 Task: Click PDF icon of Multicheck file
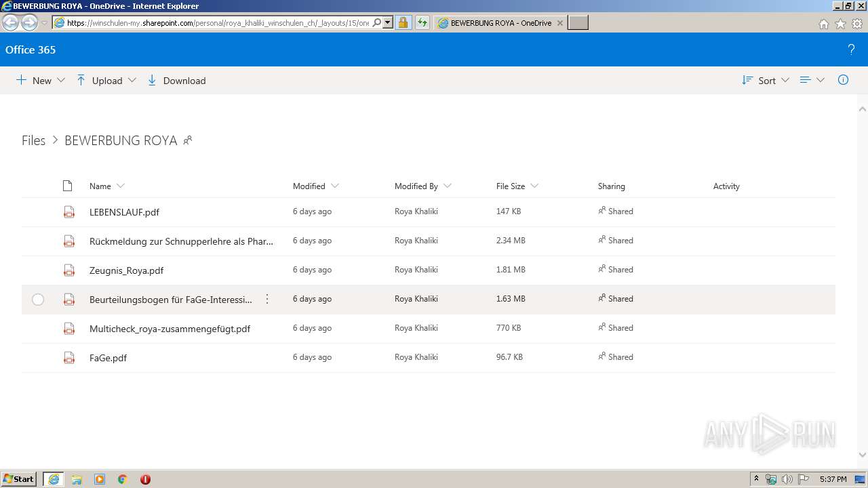pyautogui.click(x=69, y=329)
